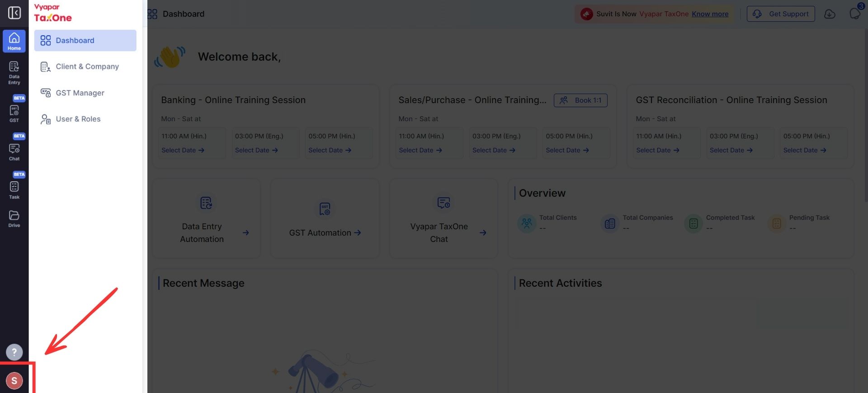
Task: Click the Pending Task icon
Action: point(777,223)
